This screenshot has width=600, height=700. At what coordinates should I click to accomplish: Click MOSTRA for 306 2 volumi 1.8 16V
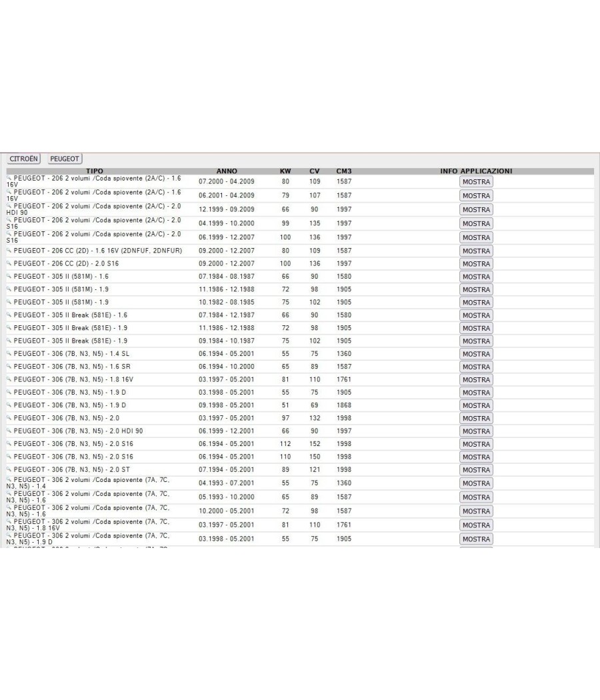coord(476,525)
